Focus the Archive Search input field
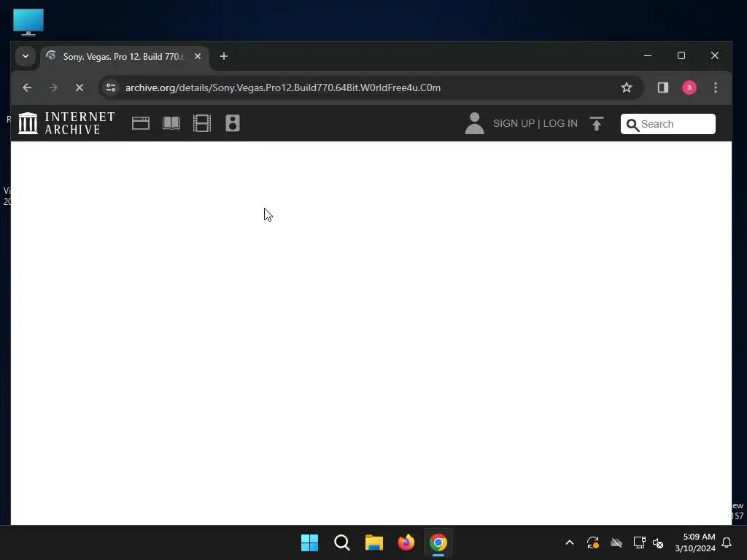The width and height of the screenshot is (747, 560). tap(668, 124)
